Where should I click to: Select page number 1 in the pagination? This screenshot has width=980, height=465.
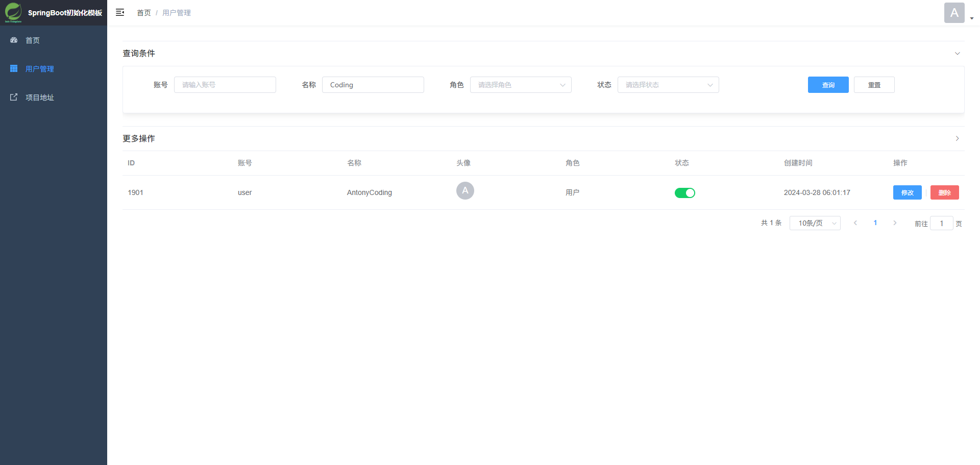(875, 223)
